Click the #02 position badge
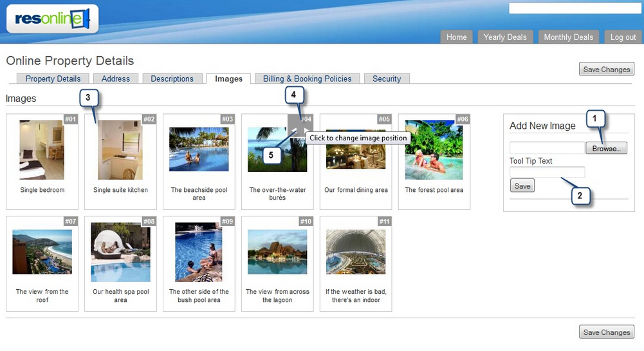Screen dimensions: 644x351 tap(149, 119)
